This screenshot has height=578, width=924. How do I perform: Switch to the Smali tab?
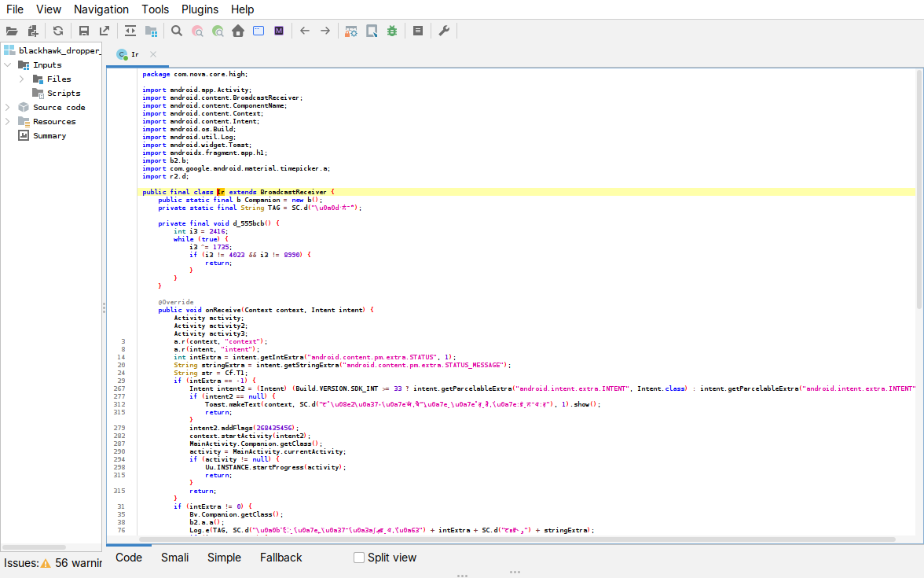pos(175,558)
